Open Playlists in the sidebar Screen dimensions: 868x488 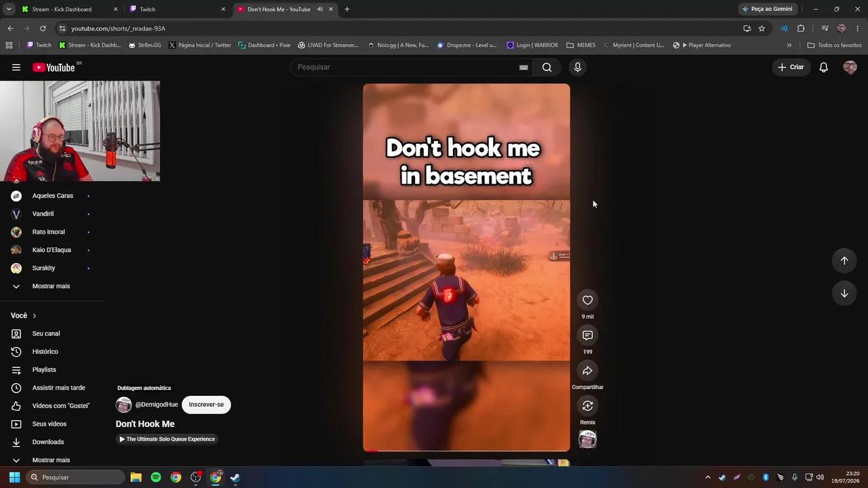pyautogui.click(x=44, y=369)
